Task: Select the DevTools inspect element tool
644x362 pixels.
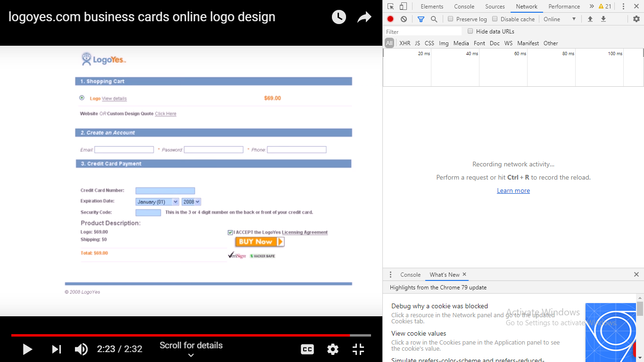Action: tap(390, 7)
